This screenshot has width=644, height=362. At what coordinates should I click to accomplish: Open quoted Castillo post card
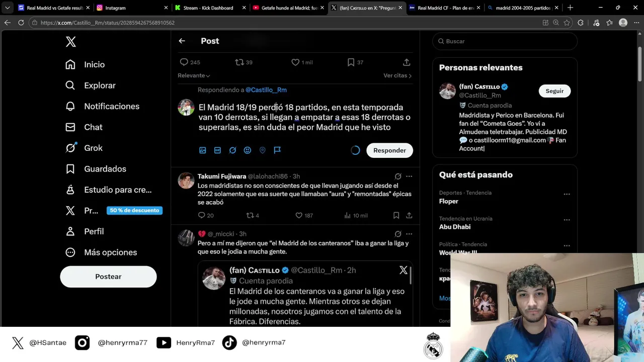pyautogui.click(x=305, y=294)
